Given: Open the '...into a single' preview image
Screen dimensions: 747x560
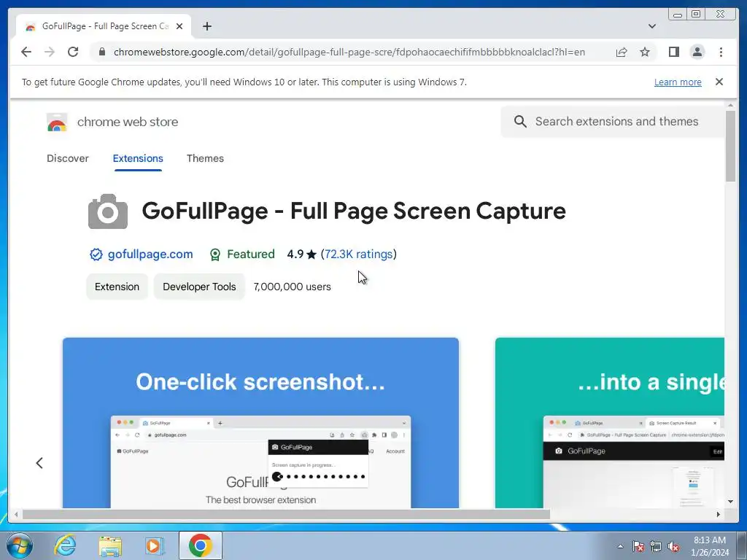Looking at the screenshot, I should [x=610, y=423].
